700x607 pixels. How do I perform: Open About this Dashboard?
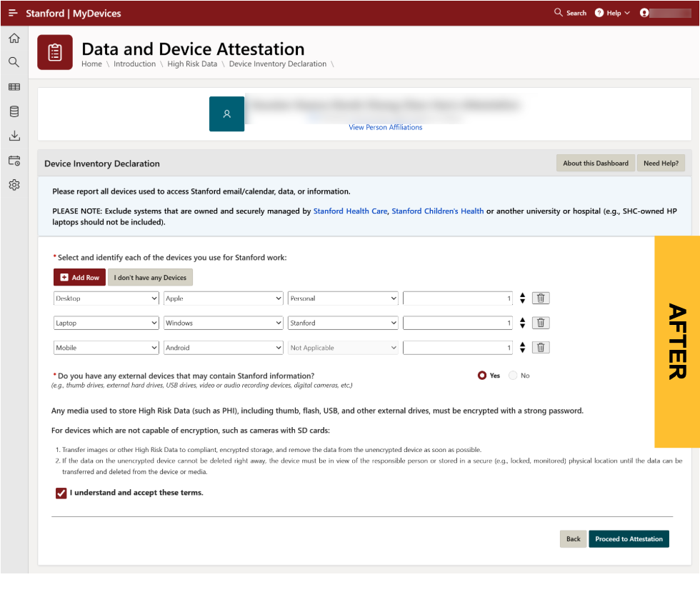point(596,164)
